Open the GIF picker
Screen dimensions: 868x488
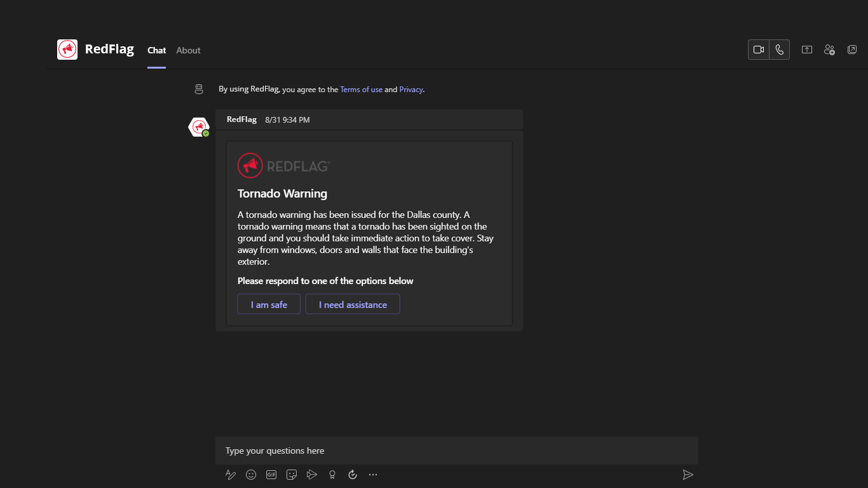pyautogui.click(x=271, y=475)
